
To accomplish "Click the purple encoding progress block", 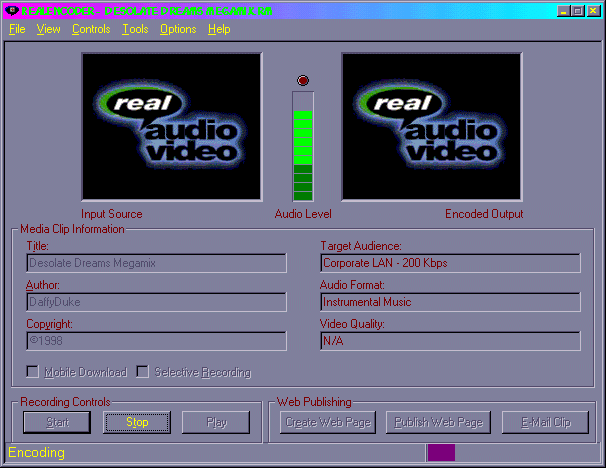I will point(441,453).
